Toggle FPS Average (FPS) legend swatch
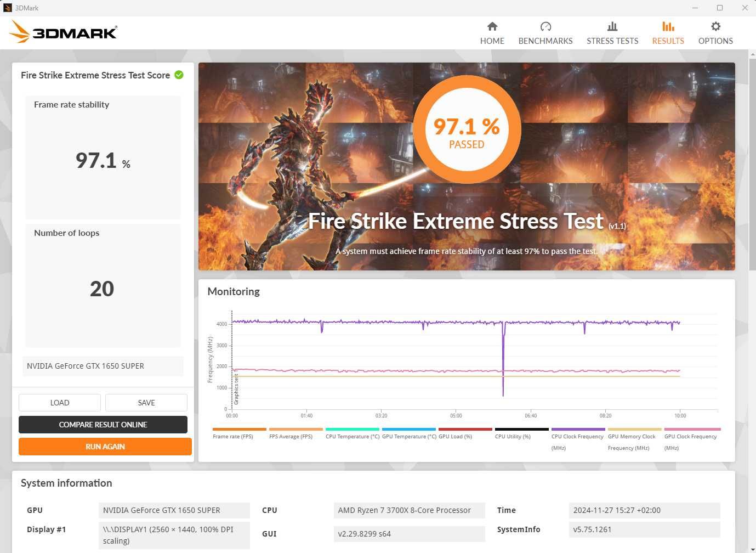756x553 pixels. click(296, 430)
